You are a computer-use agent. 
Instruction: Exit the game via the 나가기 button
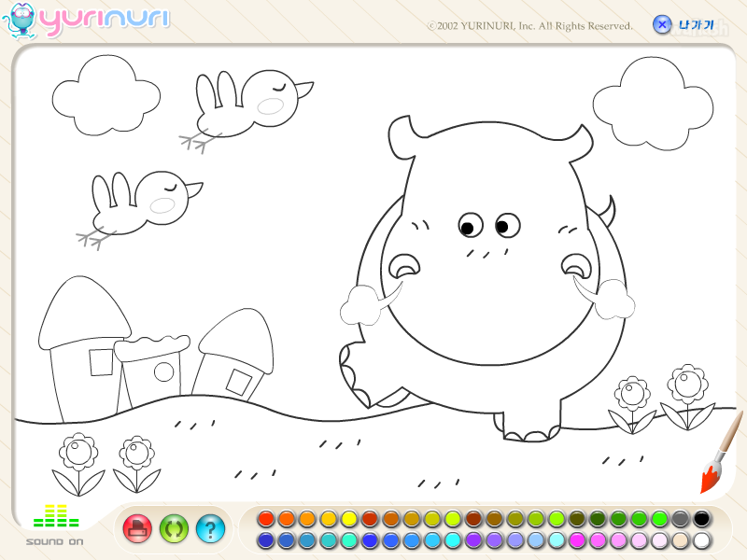tap(684, 25)
